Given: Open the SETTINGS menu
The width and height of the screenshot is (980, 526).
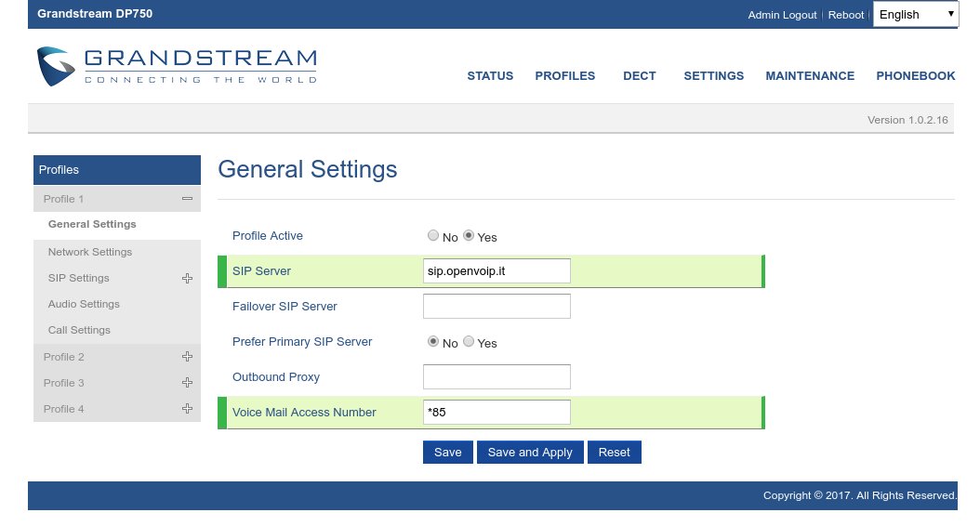Looking at the screenshot, I should [x=714, y=75].
